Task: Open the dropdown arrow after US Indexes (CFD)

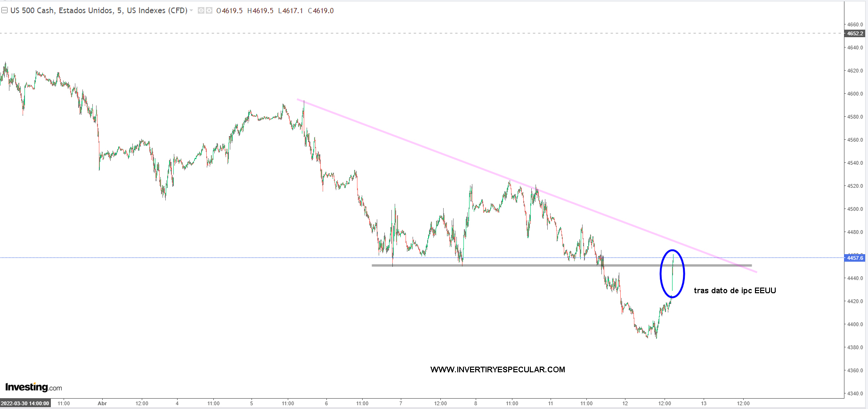Action: pos(191,10)
